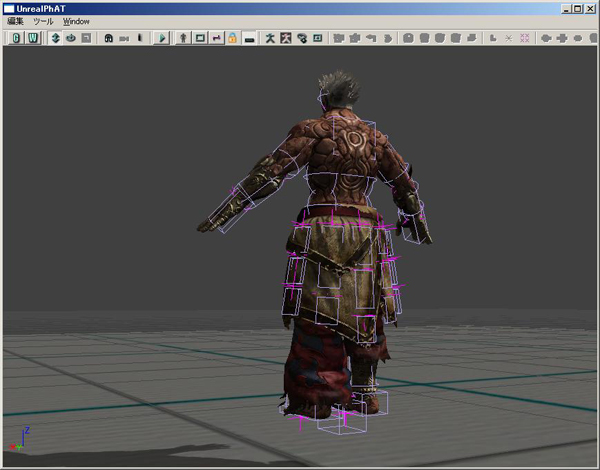Click the first grey rounded cube icon
Viewport: 600px width, 470px height.
tap(408, 38)
